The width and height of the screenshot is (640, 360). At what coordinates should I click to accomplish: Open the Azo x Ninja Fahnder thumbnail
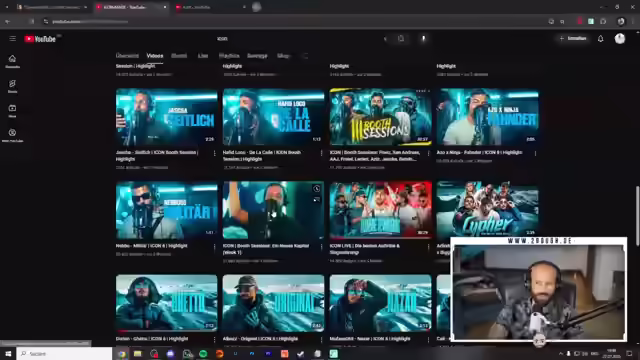pyautogui.click(x=487, y=117)
